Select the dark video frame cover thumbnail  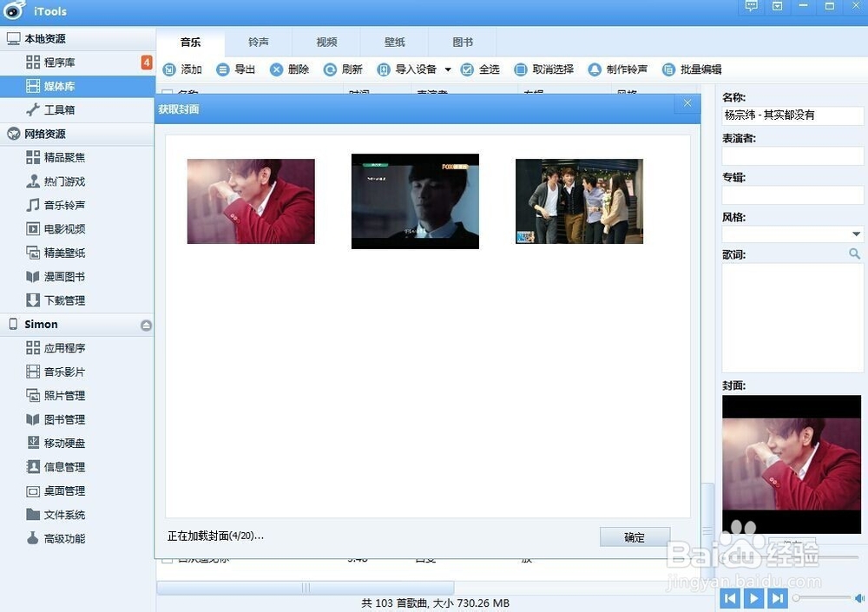[415, 201]
